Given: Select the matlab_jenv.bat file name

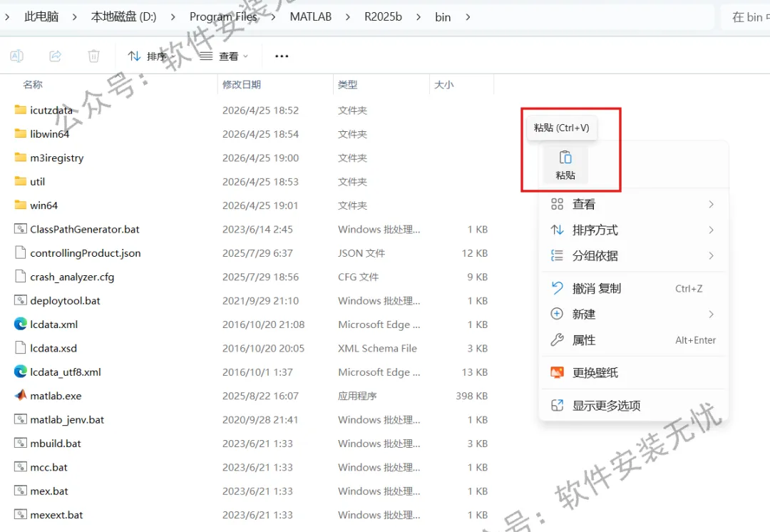Looking at the screenshot, I should pos(67,420).
